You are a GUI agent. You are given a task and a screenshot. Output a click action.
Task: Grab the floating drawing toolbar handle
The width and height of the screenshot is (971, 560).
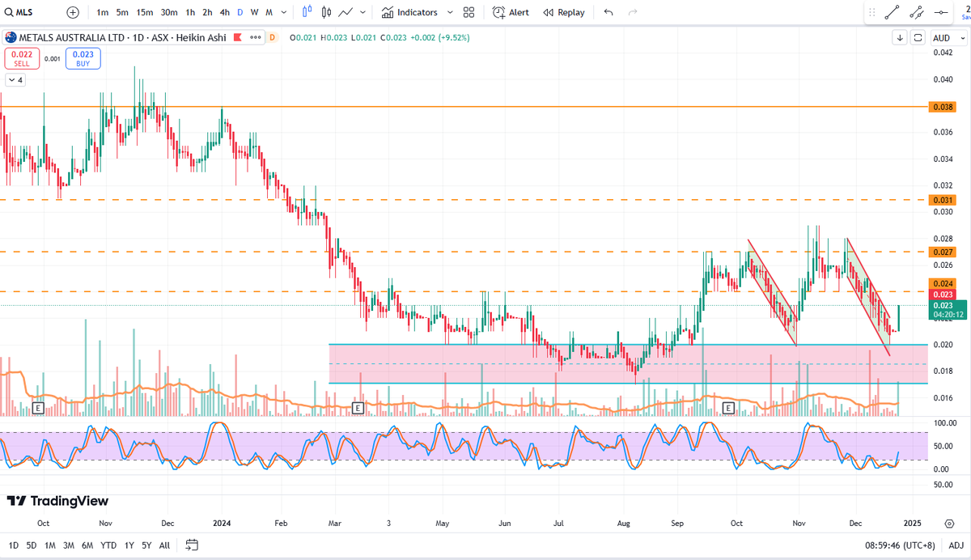871,12
